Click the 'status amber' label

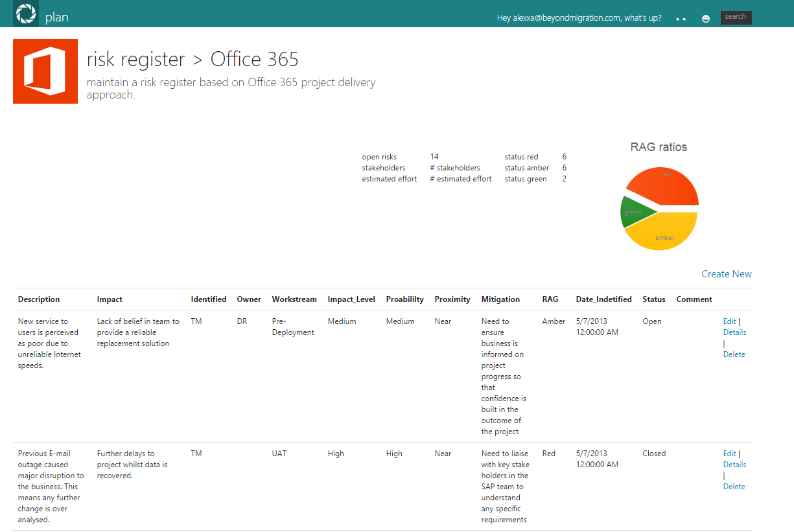click(527, 168)
